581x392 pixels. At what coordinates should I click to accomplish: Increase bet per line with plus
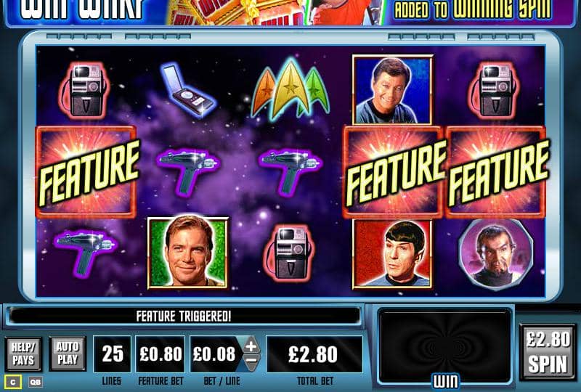tap(251, 346)
